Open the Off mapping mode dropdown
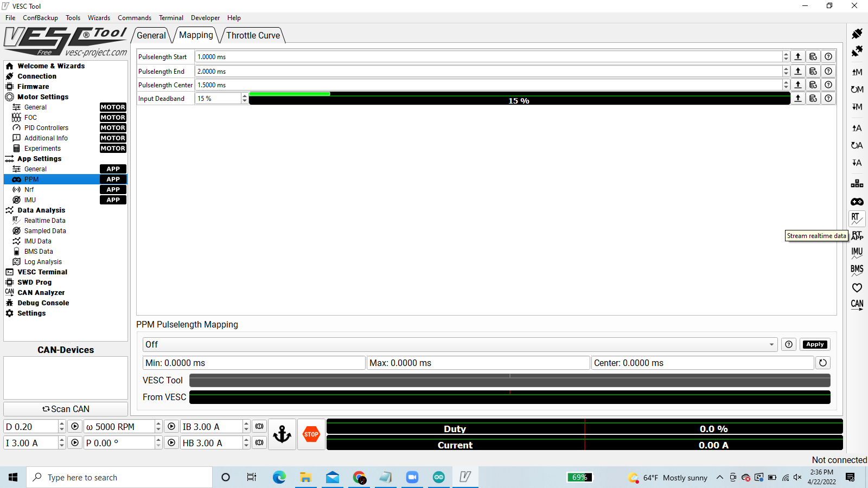The height and width of the screenshot is (488, 868). [461, 344]
